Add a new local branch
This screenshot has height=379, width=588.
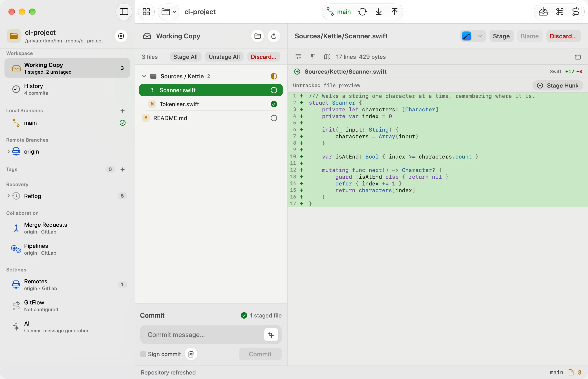[x=123, y=111]
